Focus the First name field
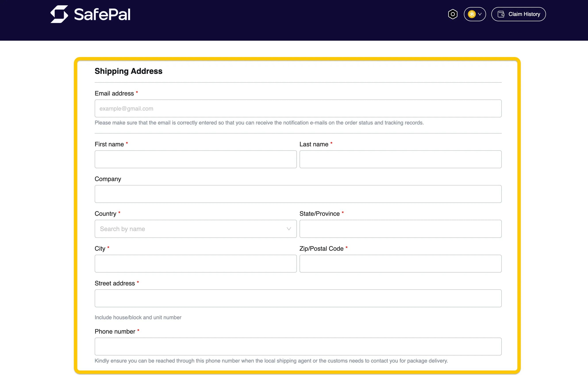This screenshot has height=382, width=588. click(195, 159)
